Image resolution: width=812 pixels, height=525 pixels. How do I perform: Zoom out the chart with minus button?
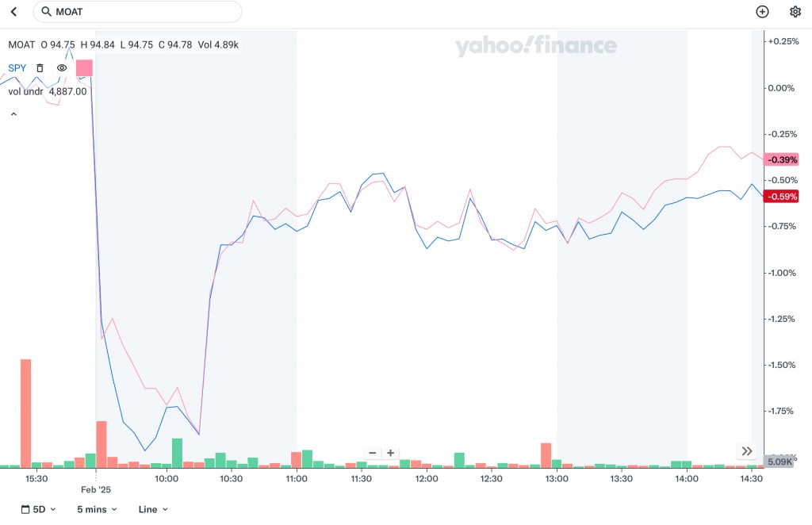pos(373,453)
